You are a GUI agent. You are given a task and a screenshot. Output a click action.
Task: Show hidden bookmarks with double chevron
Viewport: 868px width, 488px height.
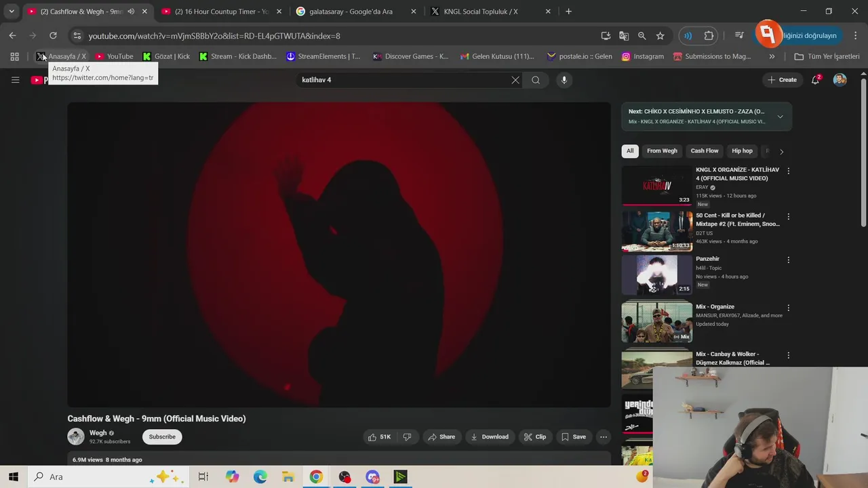(x=772, y=56)
